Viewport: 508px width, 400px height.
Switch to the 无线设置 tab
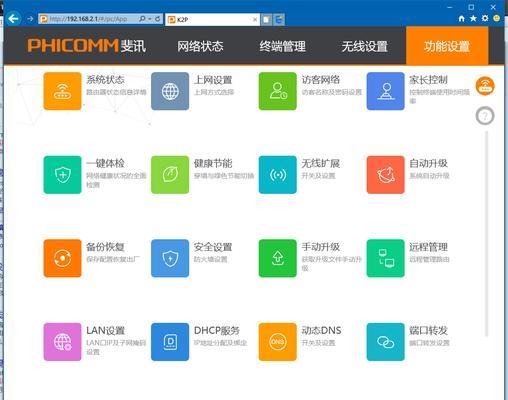(365, 46)
